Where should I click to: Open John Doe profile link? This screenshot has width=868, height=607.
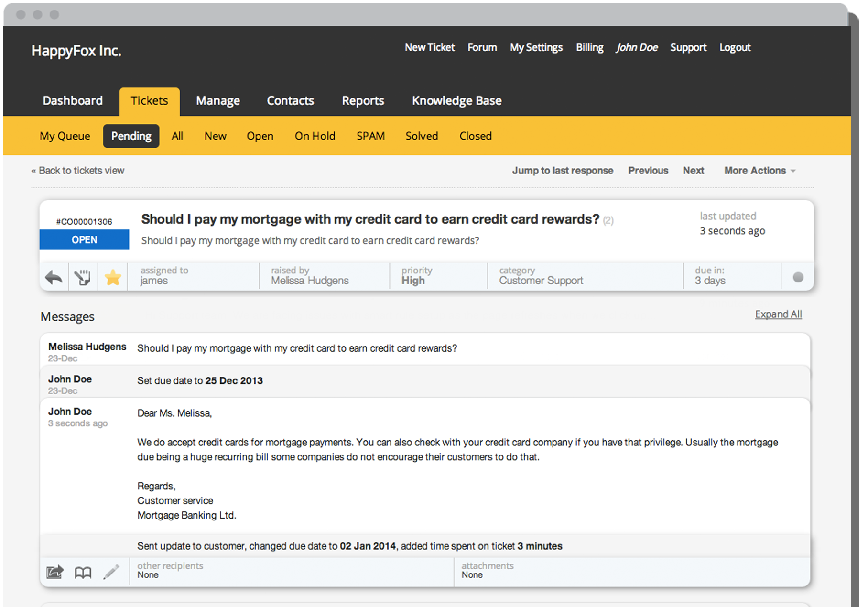(637, 48)
